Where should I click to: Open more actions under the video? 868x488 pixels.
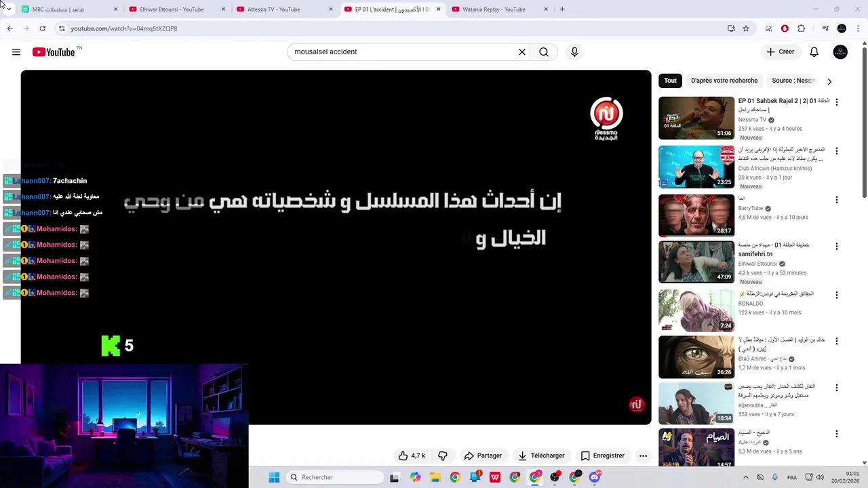[643, 455]
